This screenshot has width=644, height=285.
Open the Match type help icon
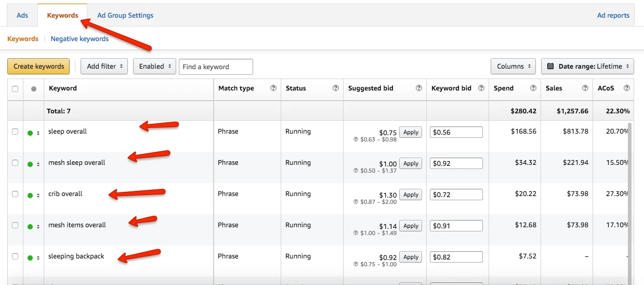pyautogui.click(x=273, y=88)
